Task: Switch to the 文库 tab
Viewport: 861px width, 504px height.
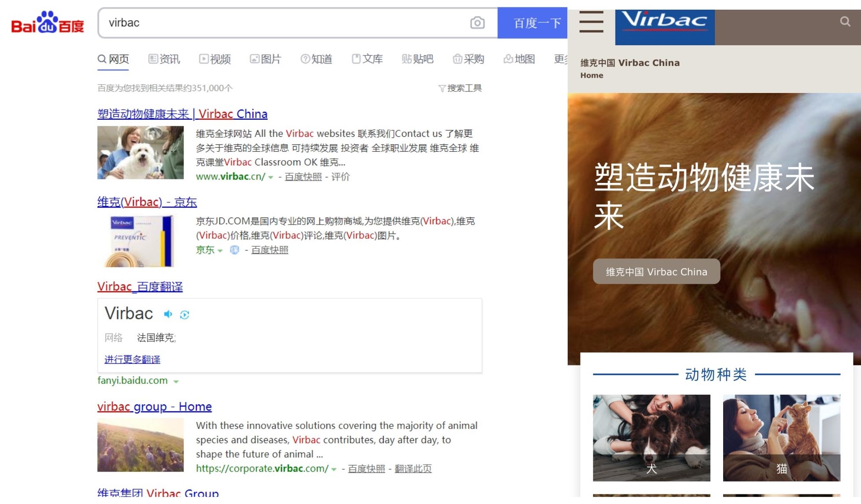Action: coord(367,59)
